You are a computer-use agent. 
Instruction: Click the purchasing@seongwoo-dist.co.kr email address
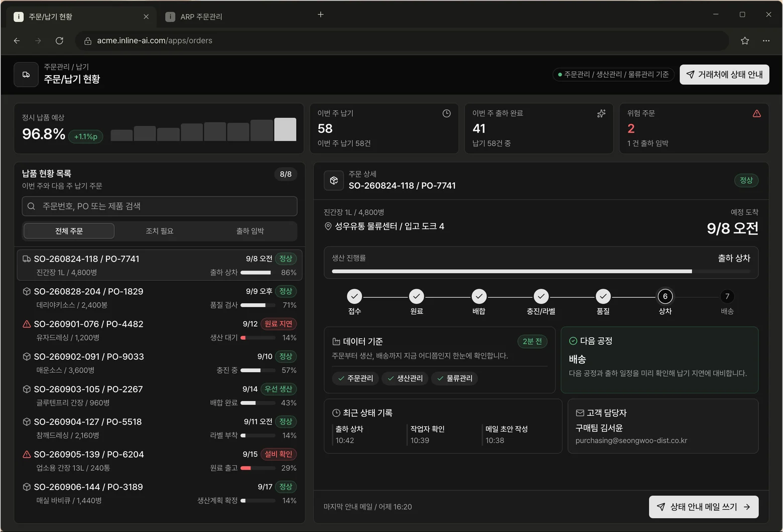click(x=631, y=441)
